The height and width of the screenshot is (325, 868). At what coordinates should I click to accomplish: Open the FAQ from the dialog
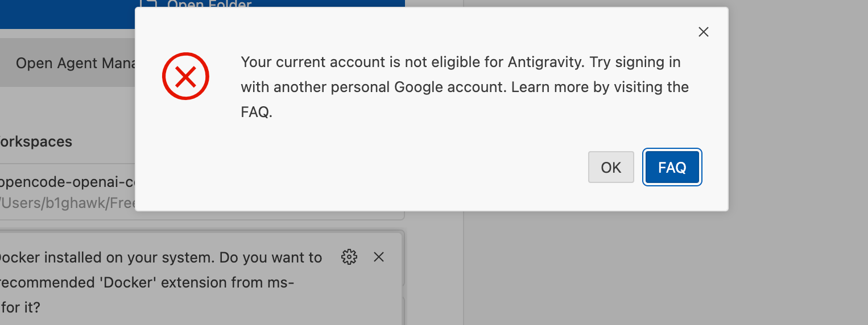tap(672, 167)
